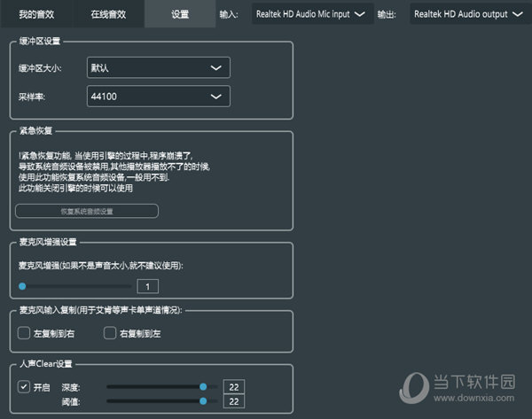
Task: Enable the 右复制到左 checkbox
Action: point(110,333)
